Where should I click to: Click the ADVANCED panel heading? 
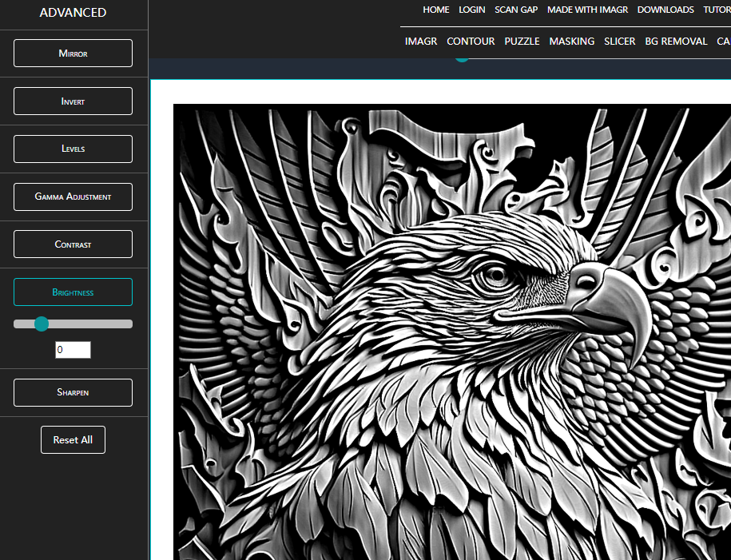73,13
